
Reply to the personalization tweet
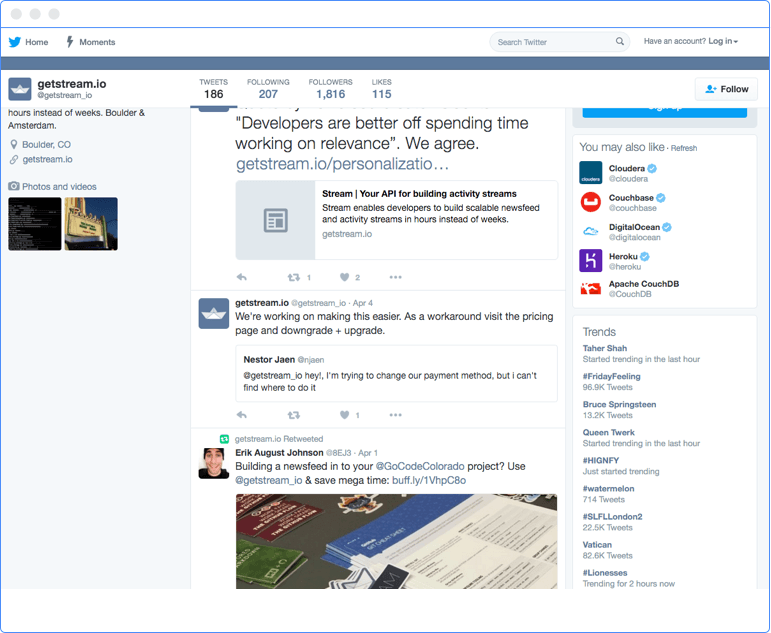241,277
